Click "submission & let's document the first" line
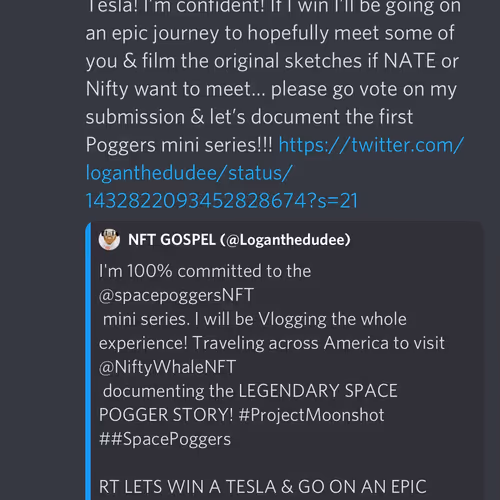 click(249, 117)
